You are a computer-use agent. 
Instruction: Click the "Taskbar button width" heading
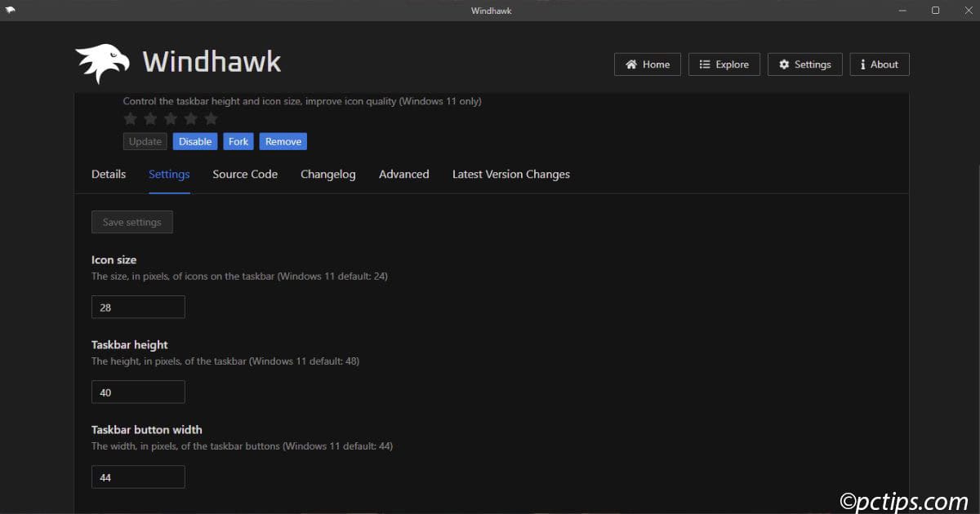(x=147, y=429)
